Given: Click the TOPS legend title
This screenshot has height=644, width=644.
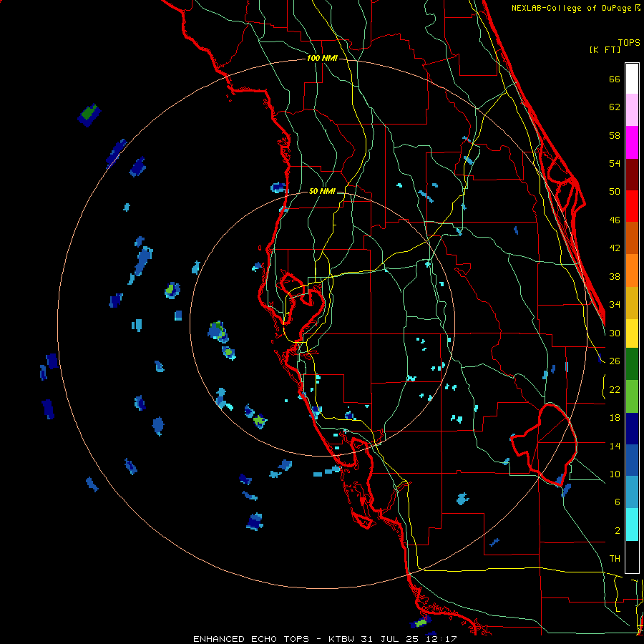Looking at the screenshot, I should pos(629,43).
